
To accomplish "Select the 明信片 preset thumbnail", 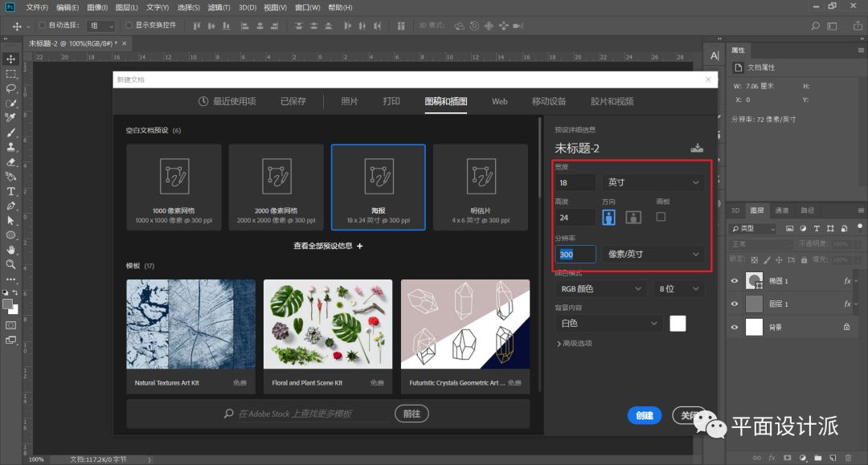I will 481,186.
